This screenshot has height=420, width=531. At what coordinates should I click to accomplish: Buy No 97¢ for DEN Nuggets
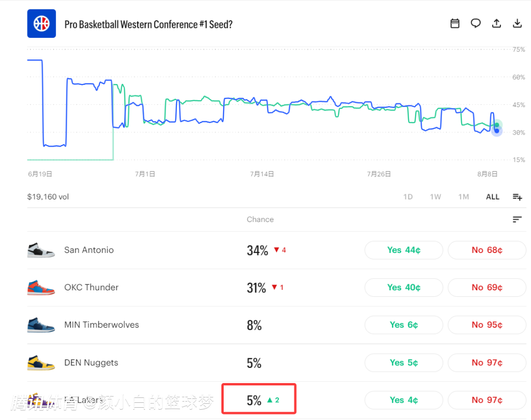point(487,363)
